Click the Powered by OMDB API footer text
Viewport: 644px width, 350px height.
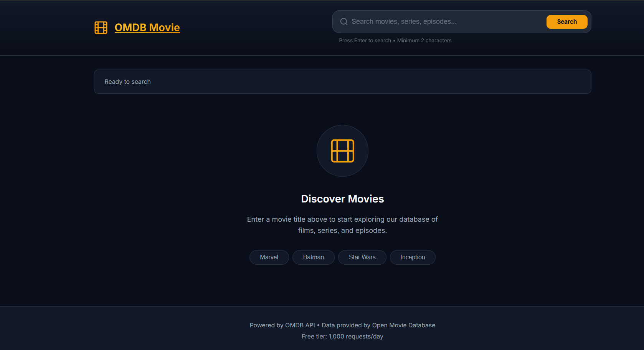[282, 325]
